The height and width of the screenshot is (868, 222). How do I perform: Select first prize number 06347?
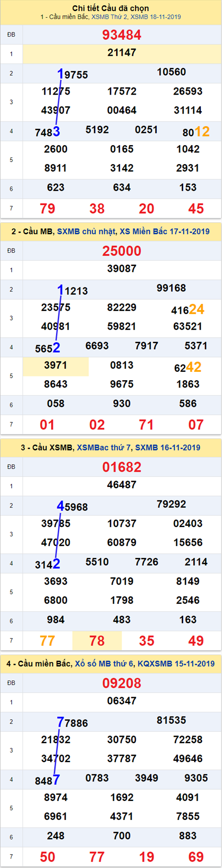122,701
